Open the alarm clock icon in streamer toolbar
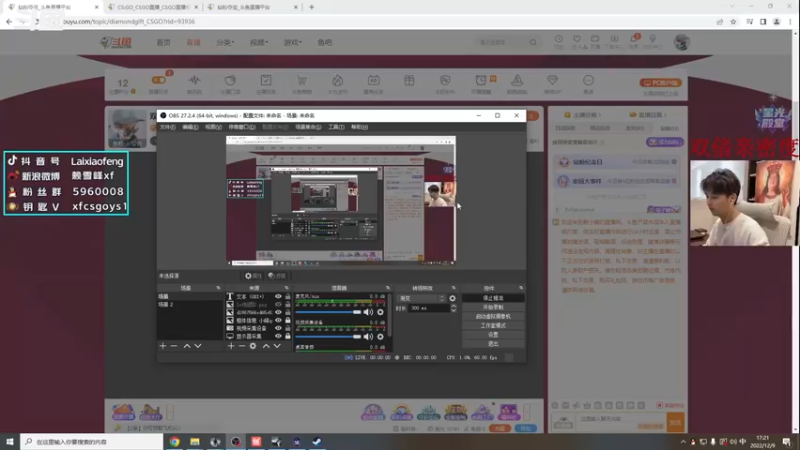800x450 pixels. pos(481,81)
